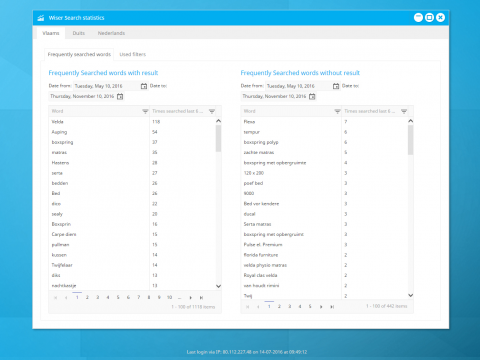The height and width of the screenshot is (360, 480).
Task: Filter the Word column in left table
Action: coord(145,111)
